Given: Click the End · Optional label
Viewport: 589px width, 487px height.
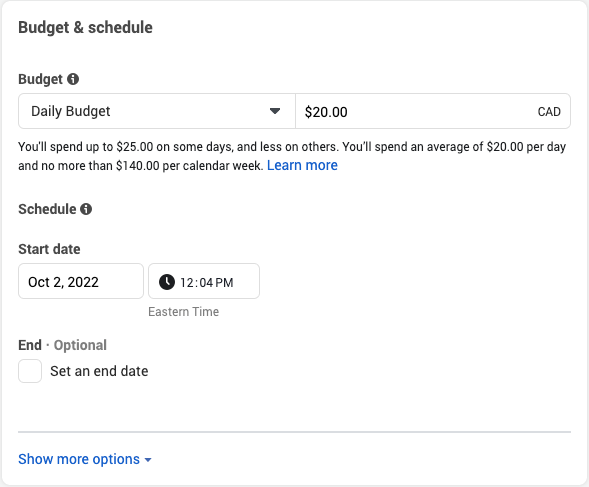Looking at the screenshot, I should (x=62, y=345).
